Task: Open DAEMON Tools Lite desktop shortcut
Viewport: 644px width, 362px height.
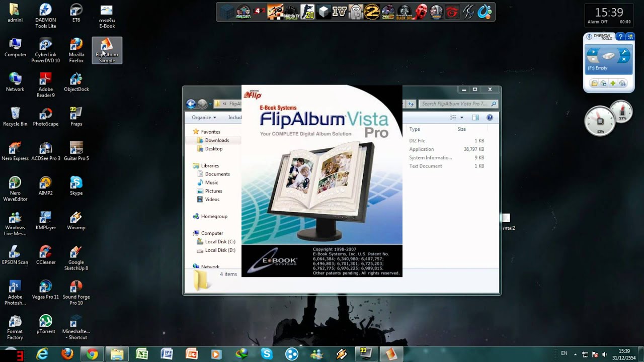Action: coord(46,16)
